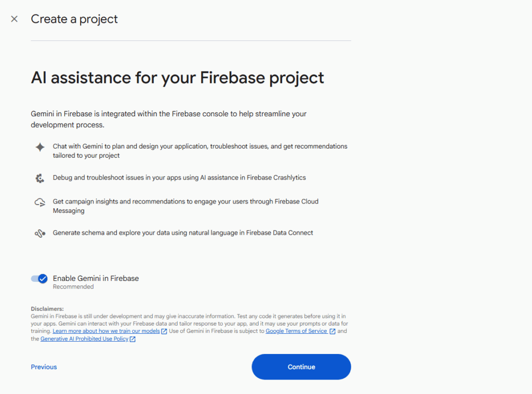Screen dimensions: 532x394
Task: Toggle the Enable Gemini in Firebase switch
Action: click(x=39, y=279)
